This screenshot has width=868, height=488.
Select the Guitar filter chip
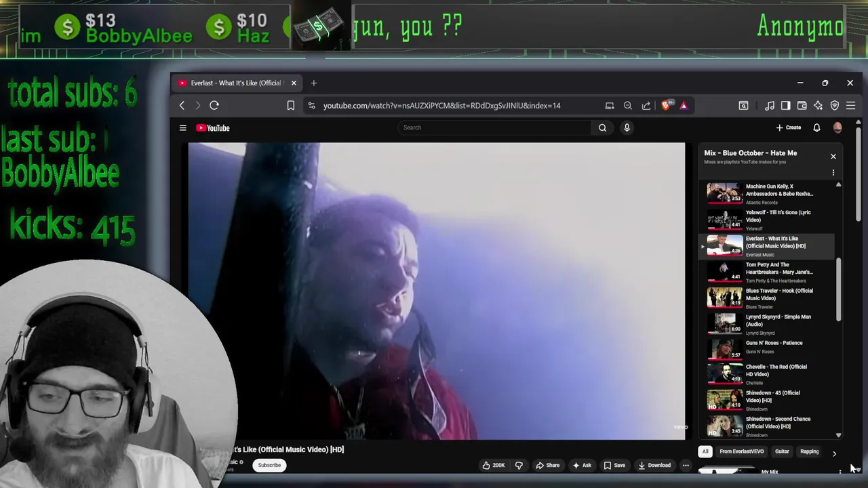pyautogui.click(x=782, y=451)
